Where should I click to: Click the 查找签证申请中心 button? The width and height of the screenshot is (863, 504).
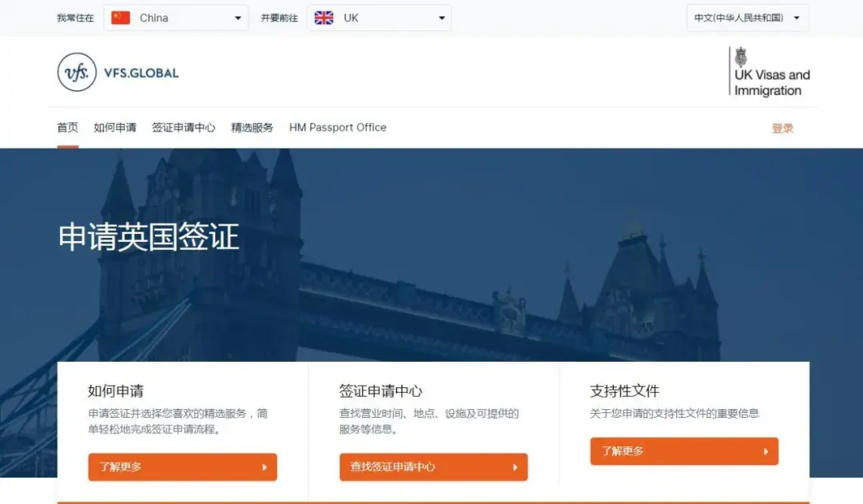coord(433,467)
